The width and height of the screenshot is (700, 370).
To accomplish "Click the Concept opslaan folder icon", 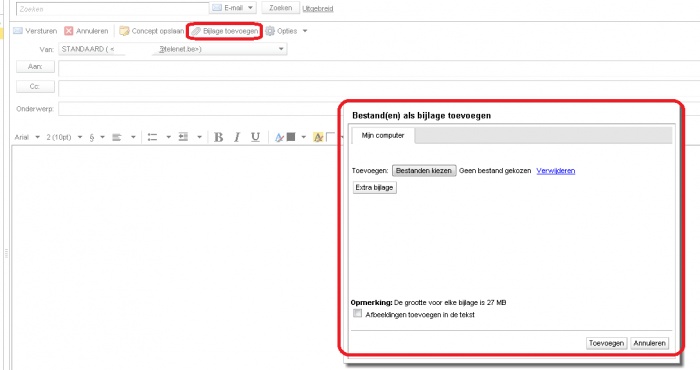I will click(124, 31).
